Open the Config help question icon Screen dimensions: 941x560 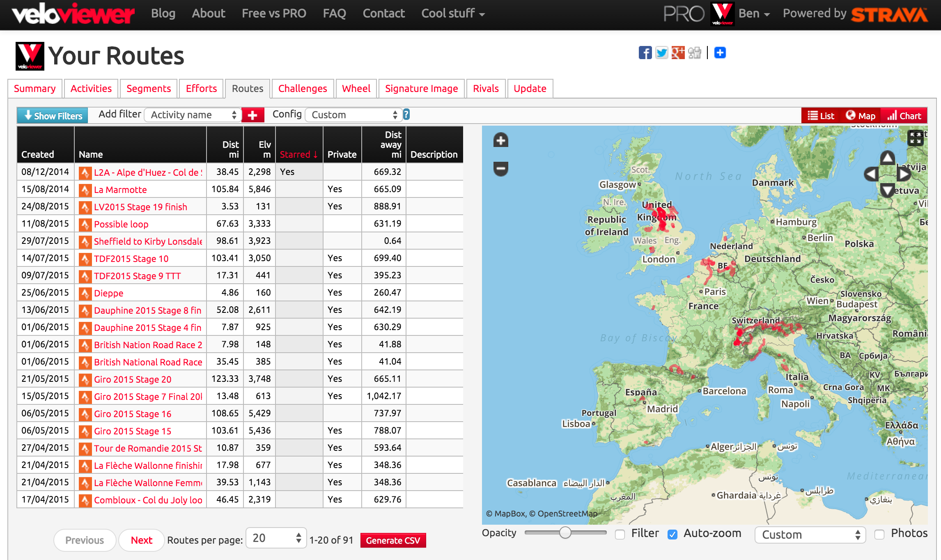tap(406, 115)
